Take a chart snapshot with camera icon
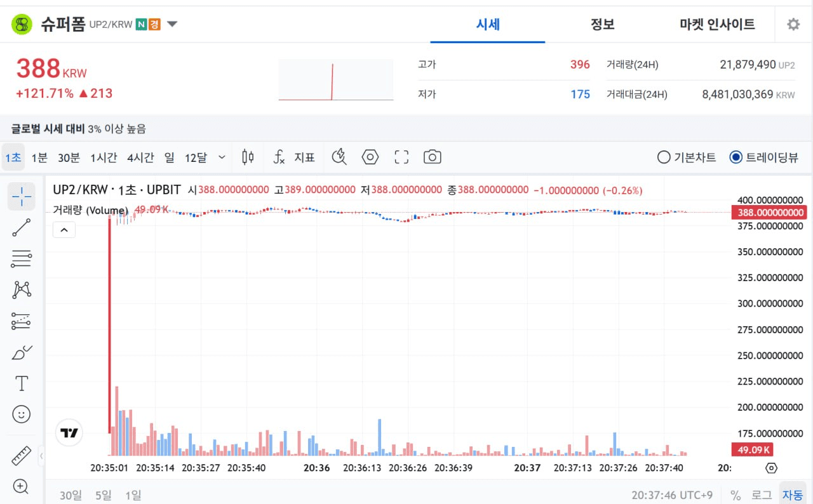The image size is (813, 504). [432, 157]
